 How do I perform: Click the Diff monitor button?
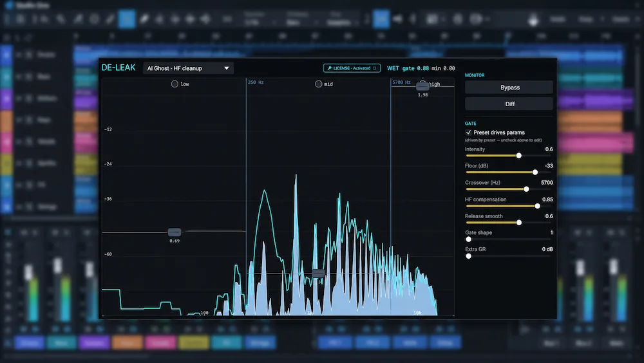pyautogui.click(x=509, y=104)
